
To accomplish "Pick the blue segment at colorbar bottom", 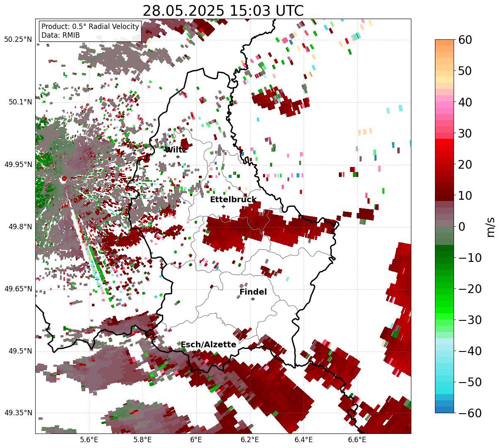I will (444, 409).
